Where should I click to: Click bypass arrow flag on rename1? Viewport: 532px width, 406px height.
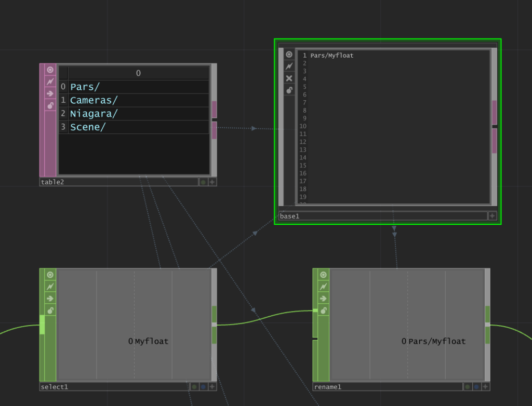click(323, 299)
